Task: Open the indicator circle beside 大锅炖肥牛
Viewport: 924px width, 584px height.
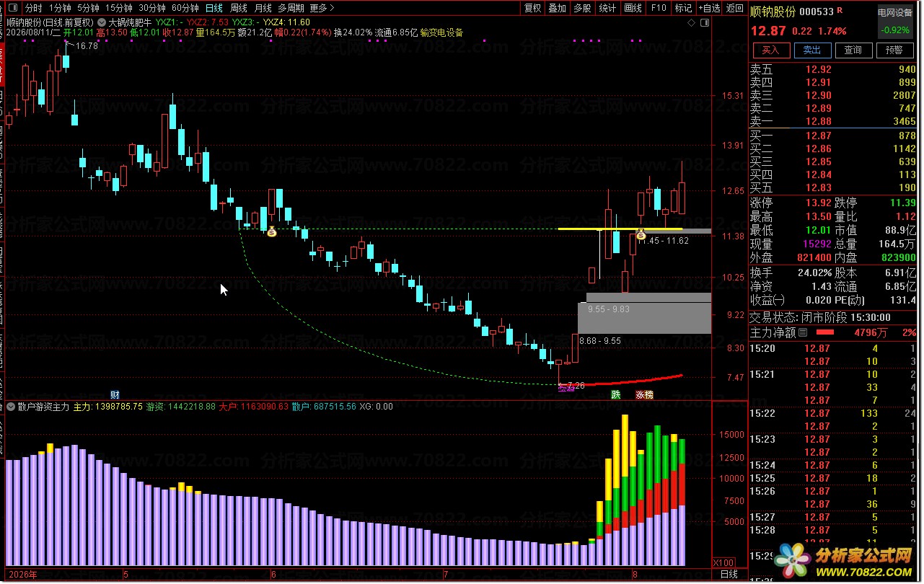Action: (100, 22)
